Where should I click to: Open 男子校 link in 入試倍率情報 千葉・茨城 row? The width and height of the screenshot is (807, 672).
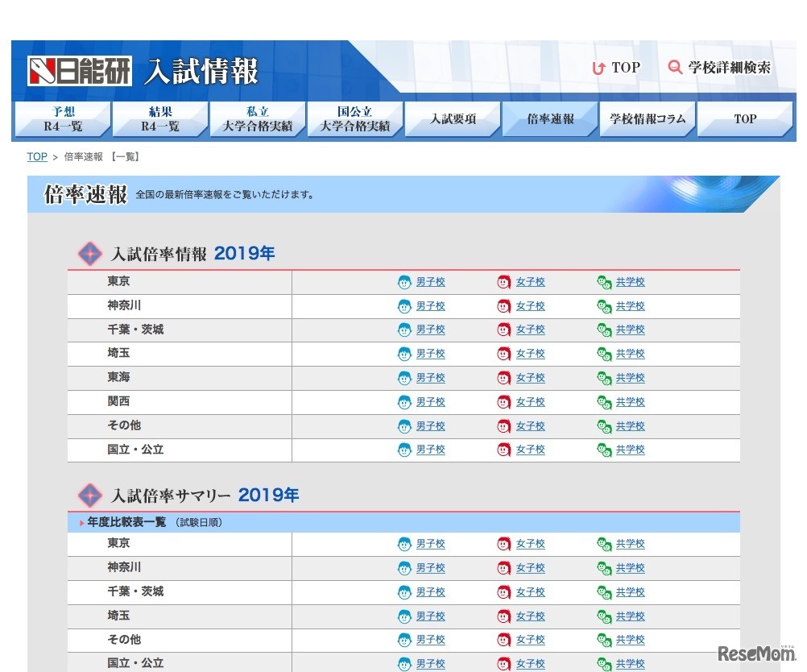click(430, 330)
